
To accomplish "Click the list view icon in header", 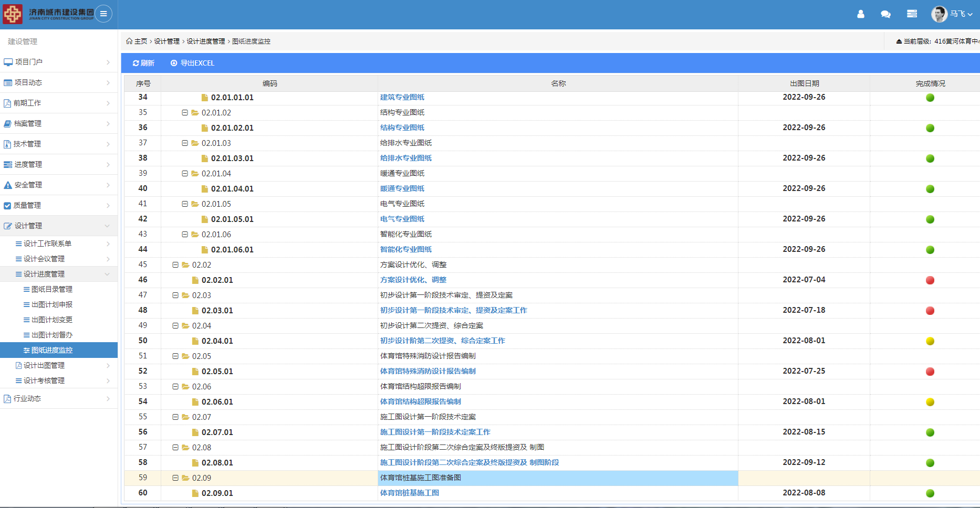I will (912, 14).
